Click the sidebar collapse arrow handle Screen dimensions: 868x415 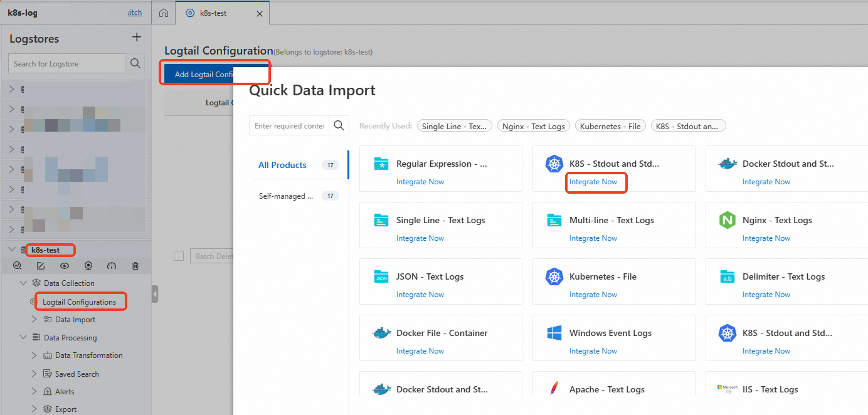click(155, 293)
